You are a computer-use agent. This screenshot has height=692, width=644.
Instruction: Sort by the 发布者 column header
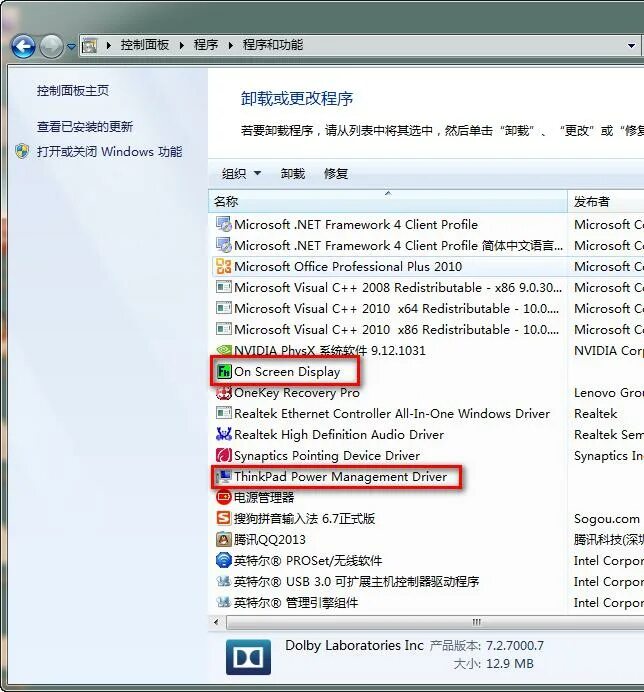(x=606, y=202)
